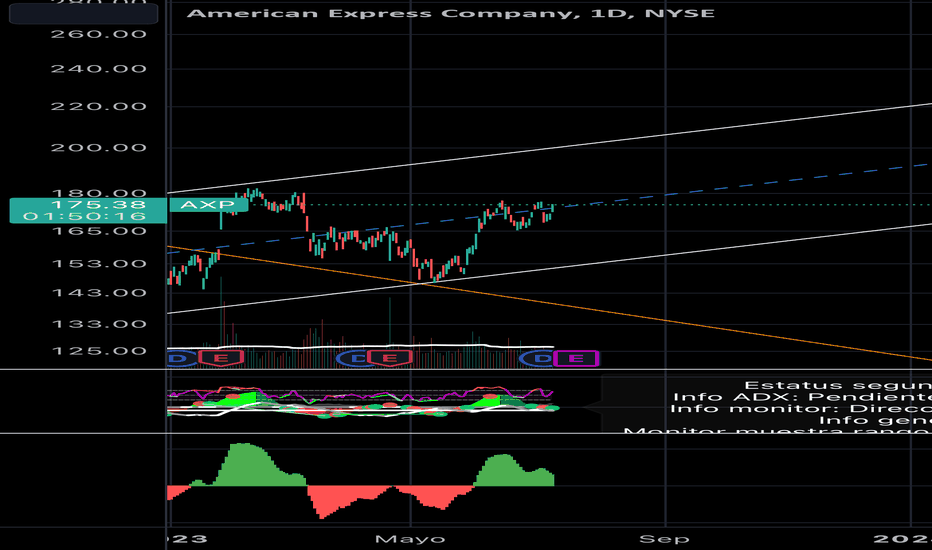Select the AXP symbol label on the chart

208,205
